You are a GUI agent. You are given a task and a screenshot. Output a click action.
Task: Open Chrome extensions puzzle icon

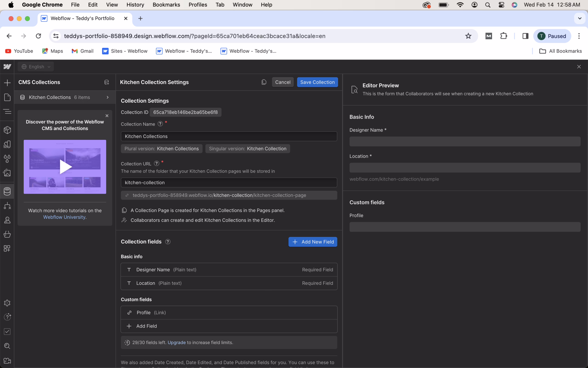504,36
